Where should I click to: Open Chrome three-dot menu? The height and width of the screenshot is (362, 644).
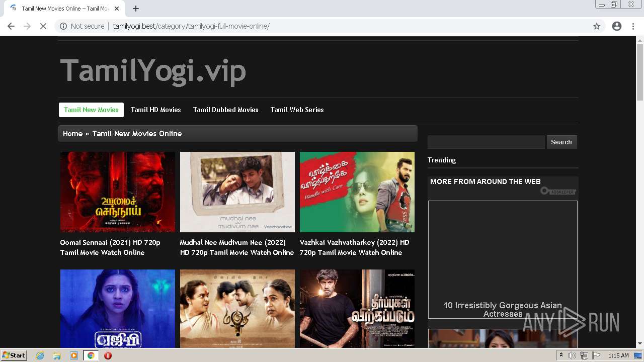pyautogui.click(x=633, y=26)
